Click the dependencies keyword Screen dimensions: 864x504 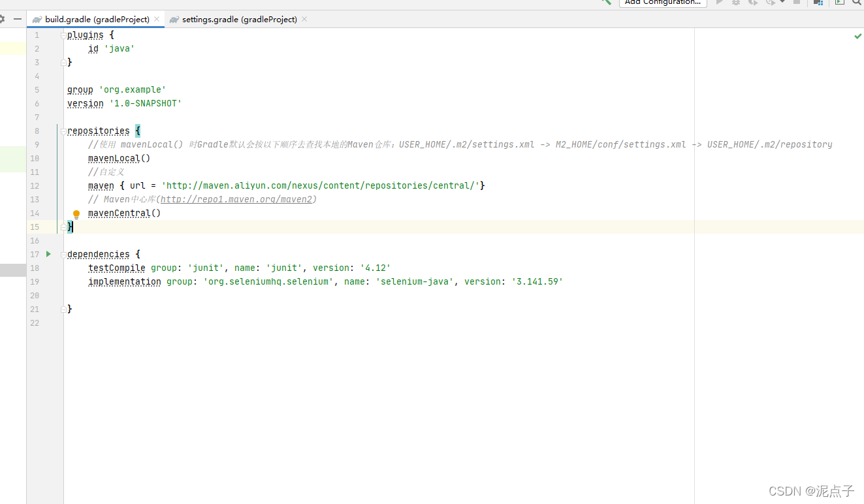99,254
